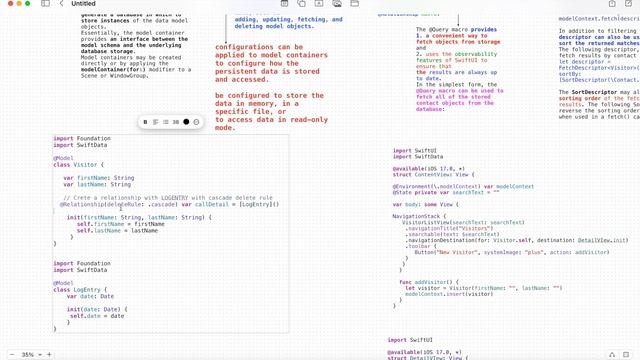The image size is (640, 360).
Task: Toggle bold in the floating format bar
Action: tap(145, 122)
